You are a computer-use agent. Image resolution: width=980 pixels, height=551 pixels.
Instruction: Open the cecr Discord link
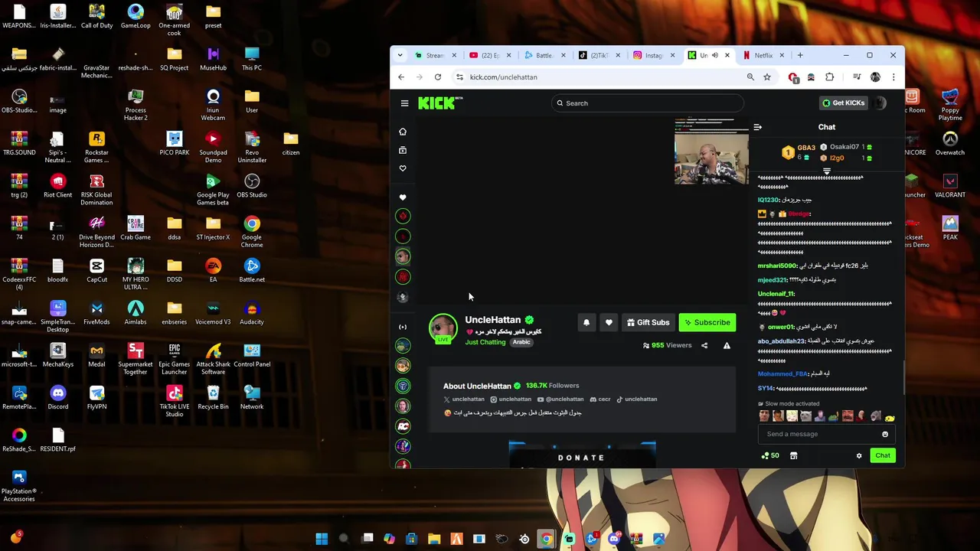tap(600, 399)
